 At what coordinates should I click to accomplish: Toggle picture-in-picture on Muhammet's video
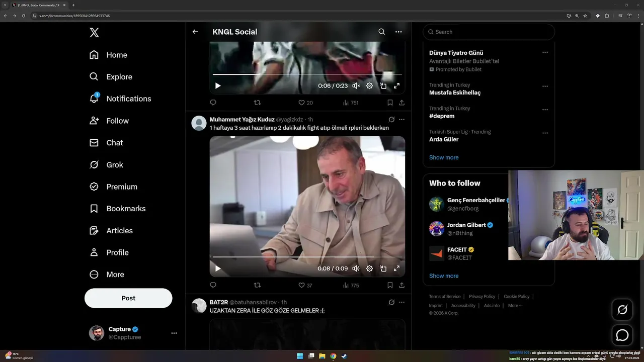[x=383, y=268]
